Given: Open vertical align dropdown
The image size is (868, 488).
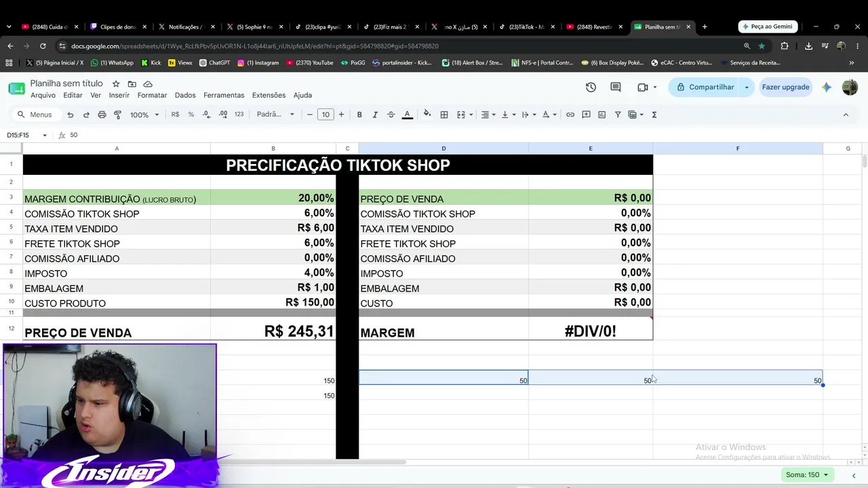Looking at the screenshot, I should pos(508,115).
